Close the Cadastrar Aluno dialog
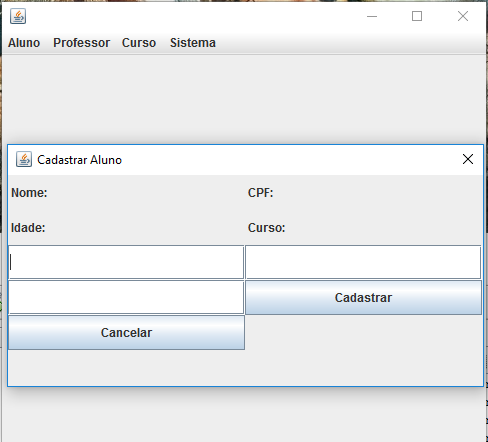 click(x=468, y=159)
